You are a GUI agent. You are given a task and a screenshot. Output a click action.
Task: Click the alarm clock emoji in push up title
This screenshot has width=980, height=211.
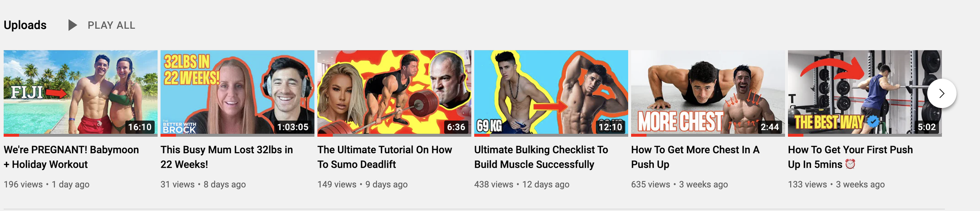pos(850,164)
